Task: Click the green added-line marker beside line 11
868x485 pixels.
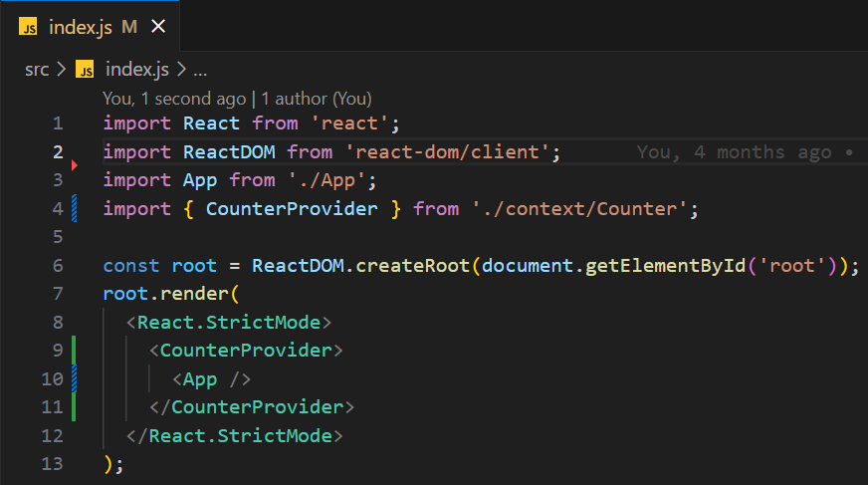Action: point(75,407)
